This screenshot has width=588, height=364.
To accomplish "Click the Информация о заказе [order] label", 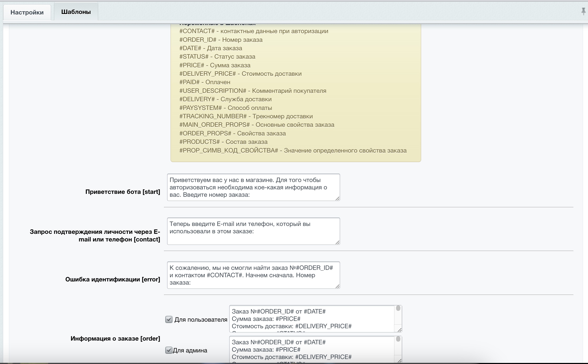I will 115,338.
